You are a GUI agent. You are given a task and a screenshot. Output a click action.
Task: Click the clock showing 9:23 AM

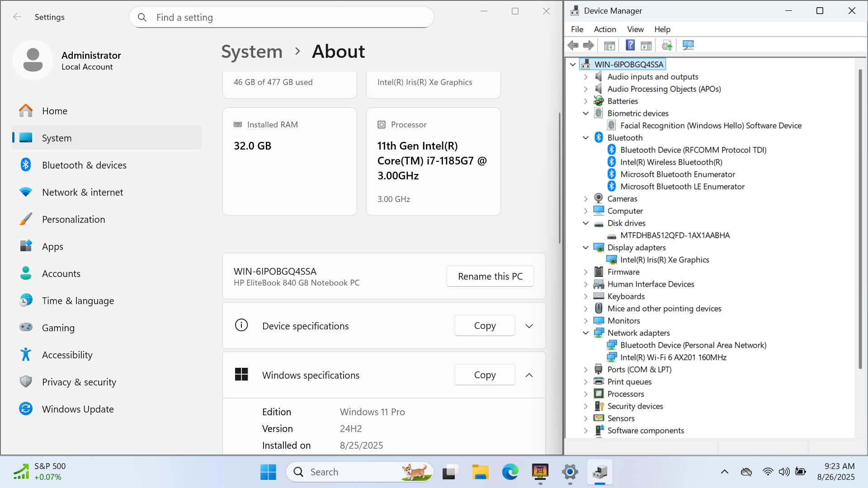click(x=836, y=472)
